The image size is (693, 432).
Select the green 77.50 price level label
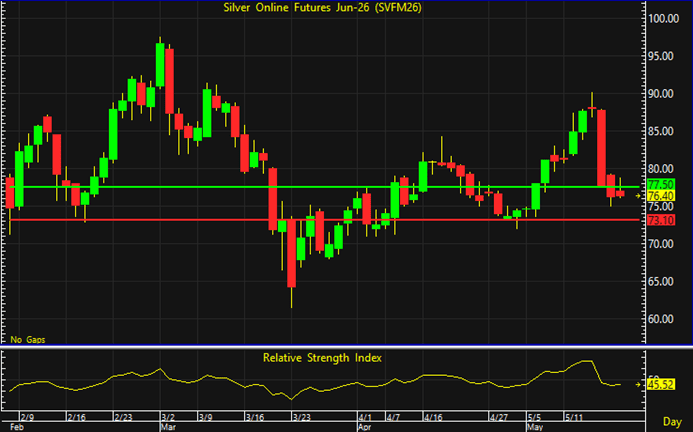(x=661, y=184)
